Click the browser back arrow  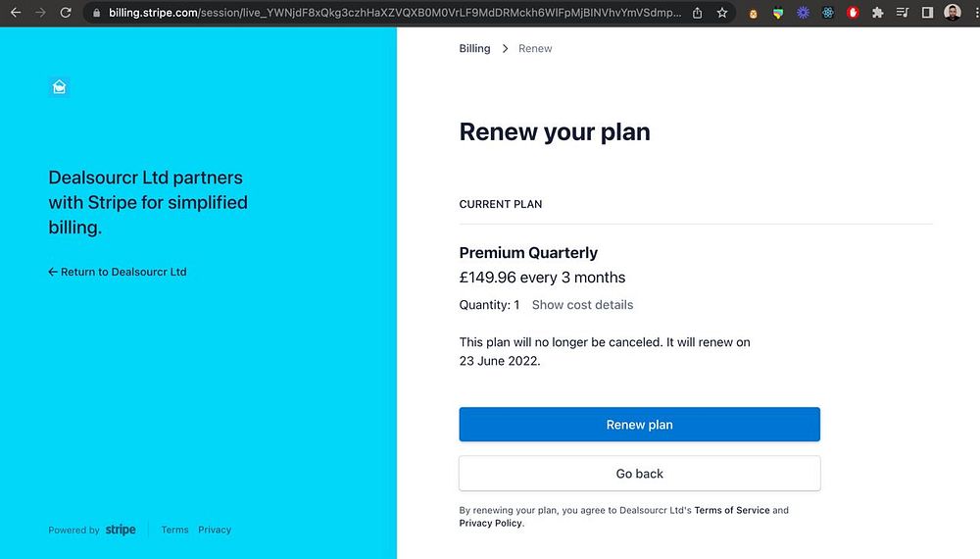click(15, 13)
